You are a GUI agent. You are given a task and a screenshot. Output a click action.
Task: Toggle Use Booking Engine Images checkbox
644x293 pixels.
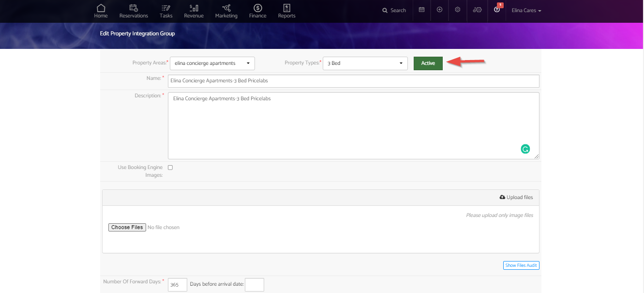(x=170, y=168)
